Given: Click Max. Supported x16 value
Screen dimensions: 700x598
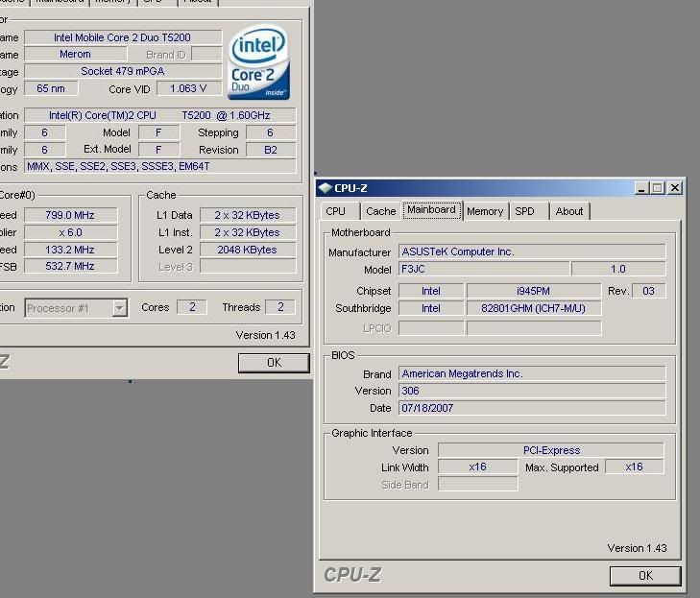Looking at the screenshot, I should (x=635, y=466).
